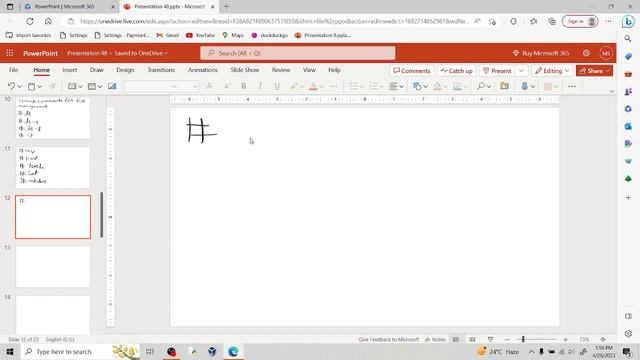The height and width of the screenshot is (360, 640).
Task: Expand the ribbon with the chevron
Action: [611, 91]
